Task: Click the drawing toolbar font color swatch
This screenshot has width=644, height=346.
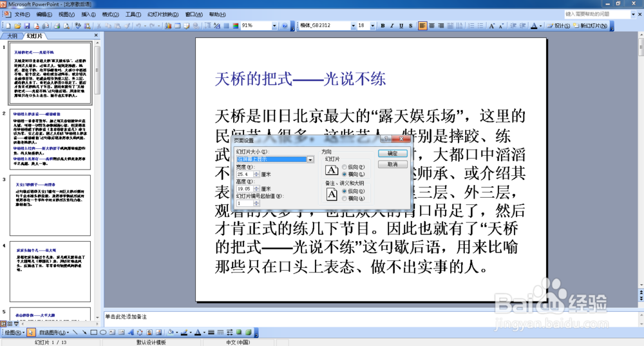Action: coord(198,332)
